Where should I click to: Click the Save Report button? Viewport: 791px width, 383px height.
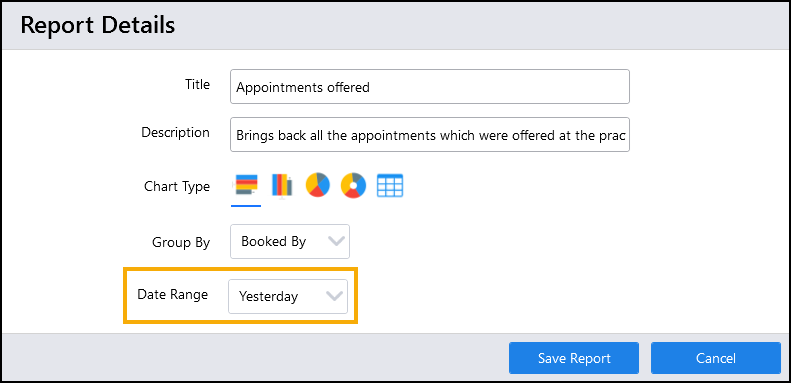coord(574,358)
